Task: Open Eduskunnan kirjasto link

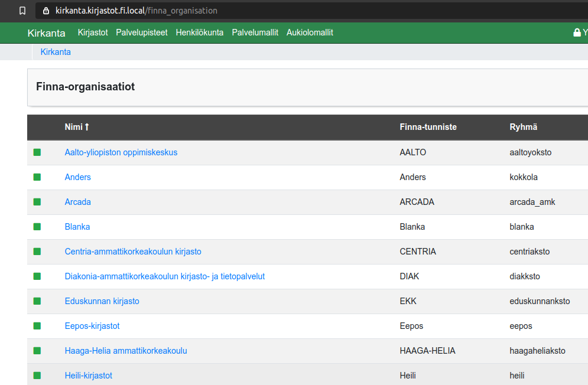Action: coord(102,301)
